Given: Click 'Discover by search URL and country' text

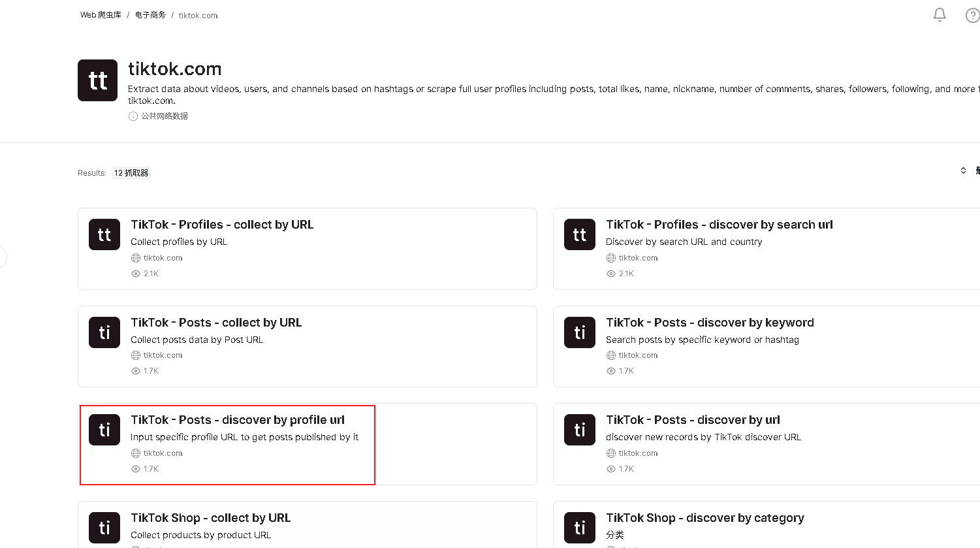Looking at the screenshot, I should click(x=684, y=242).
